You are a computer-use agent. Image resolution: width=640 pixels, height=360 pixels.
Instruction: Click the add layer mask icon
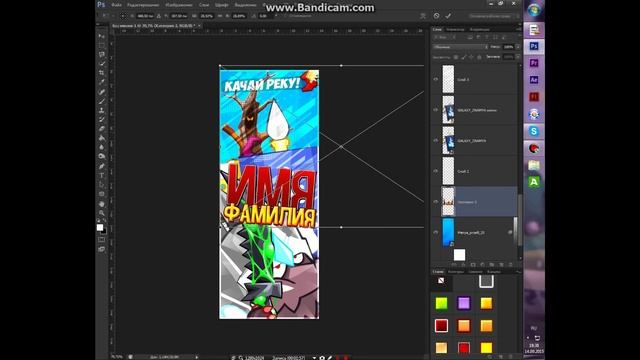473,264
